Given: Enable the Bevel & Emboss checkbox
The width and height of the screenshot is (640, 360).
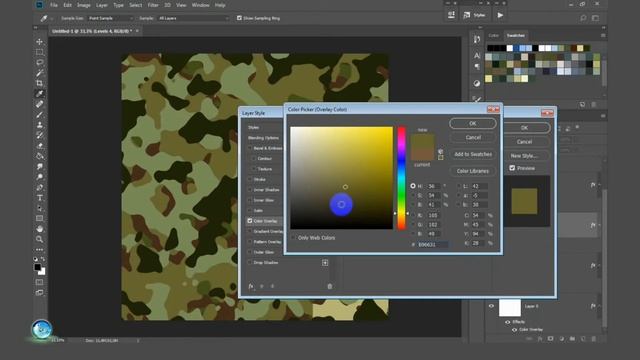Looking at the screenshot, I should (x=250, y=148).
